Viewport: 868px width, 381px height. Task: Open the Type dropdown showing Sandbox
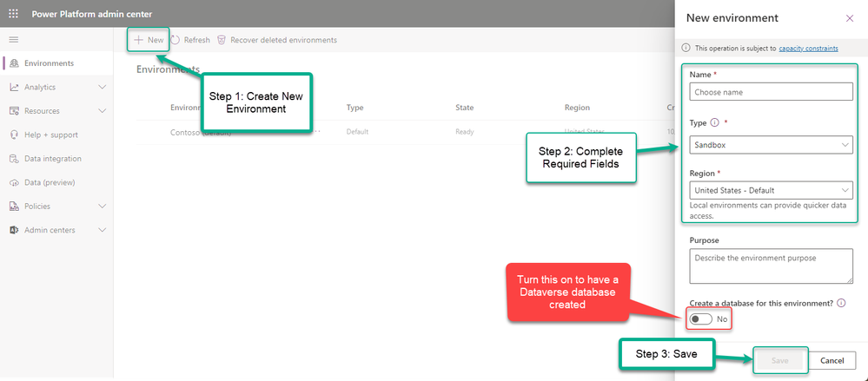[x=772, y=145]
